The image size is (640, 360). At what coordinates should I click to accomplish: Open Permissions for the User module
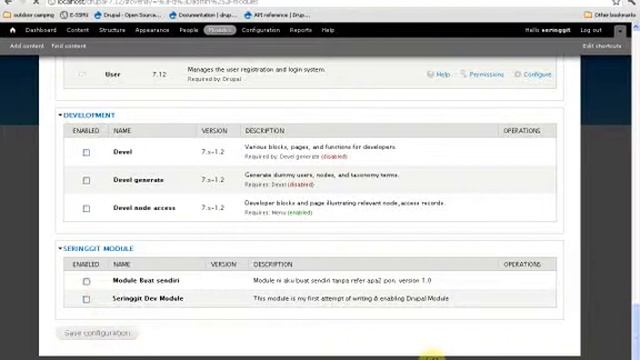[x=482, y=74]
